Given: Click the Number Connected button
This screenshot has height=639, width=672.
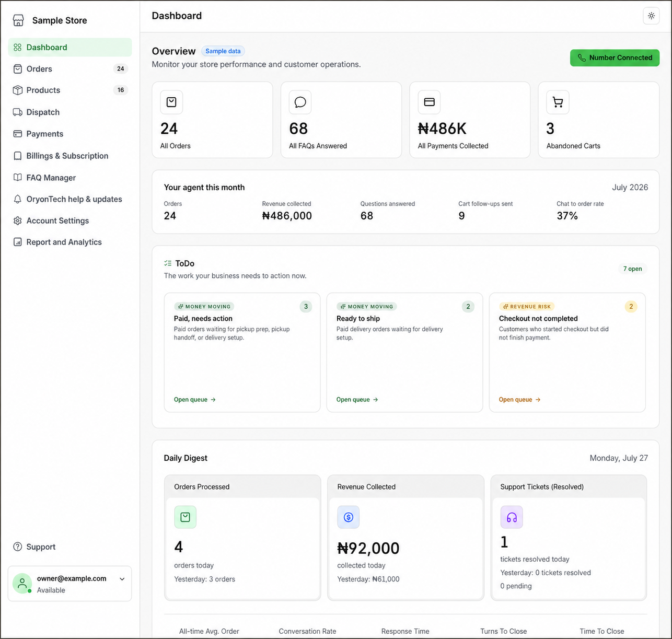Looking at the screenshot, I should 615,58.
